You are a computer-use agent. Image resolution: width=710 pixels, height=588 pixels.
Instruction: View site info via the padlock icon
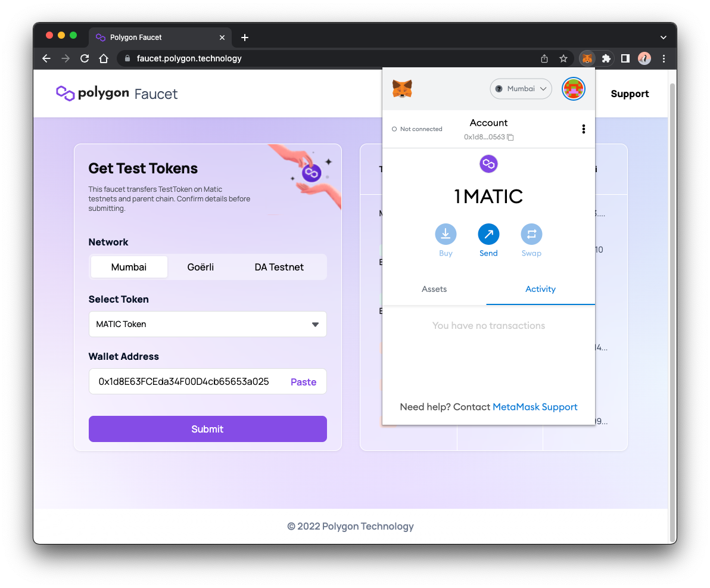coord(127,58)
